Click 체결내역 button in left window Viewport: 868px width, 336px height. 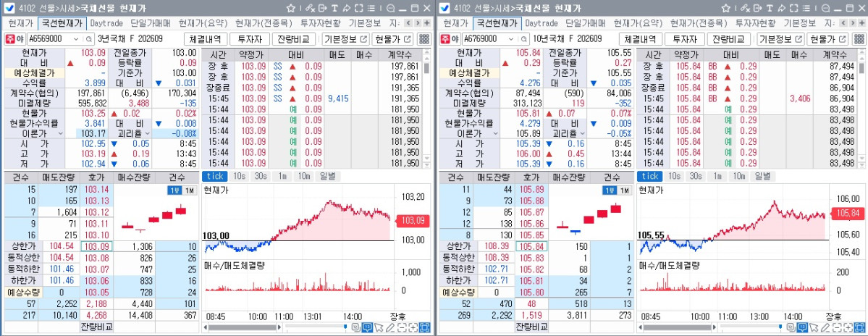pos(206,39)
